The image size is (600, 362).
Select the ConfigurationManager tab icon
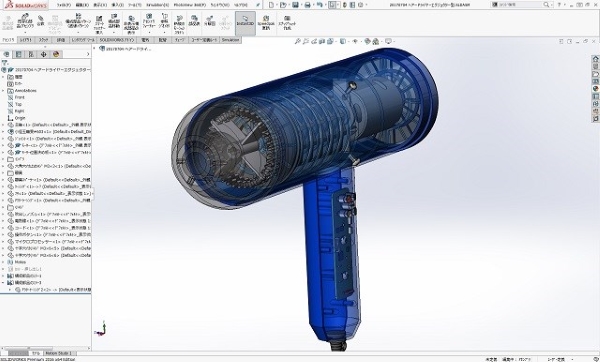[31, 54]
